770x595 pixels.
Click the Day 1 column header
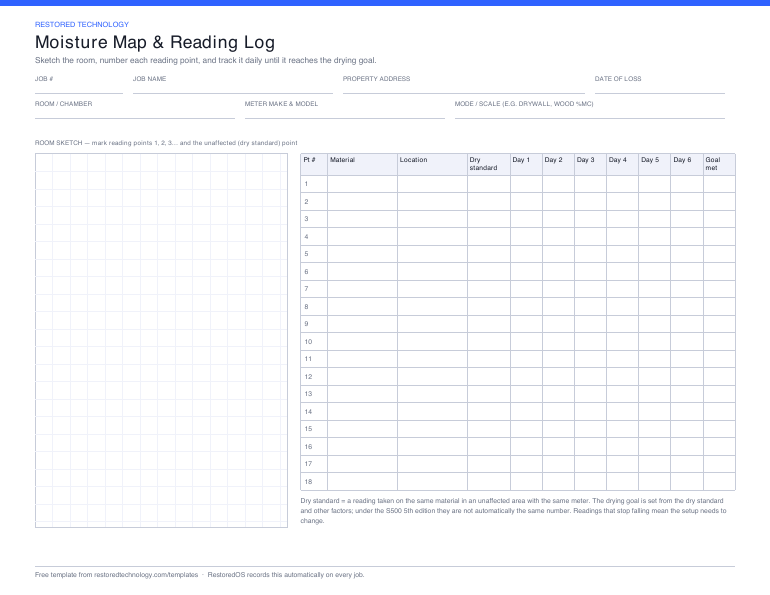[x=526, y=164]
